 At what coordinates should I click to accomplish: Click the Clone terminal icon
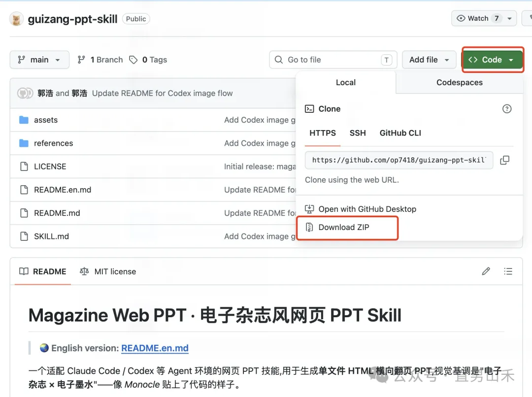click(309, 108)
